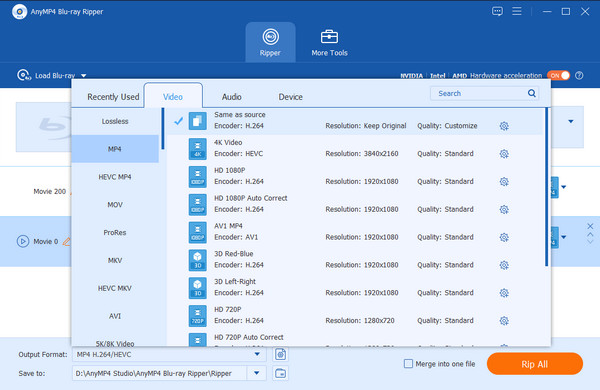Choose HD 720P profile icon
600x390 pixels.
(x=197, y=316)
